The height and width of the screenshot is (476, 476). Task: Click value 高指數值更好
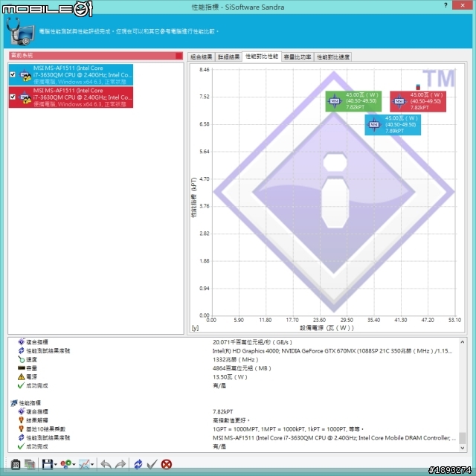click(x=231, y=421)
